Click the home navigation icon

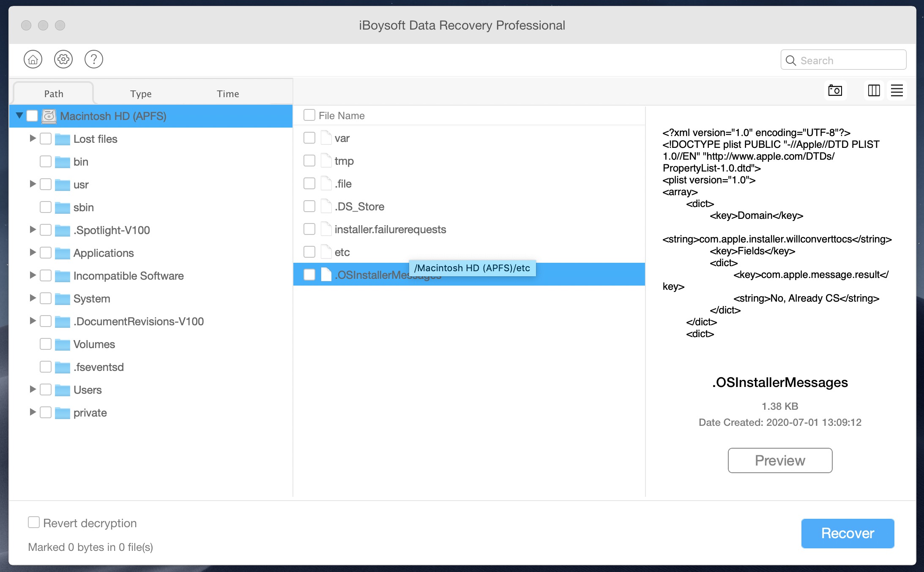pos(34,60)
